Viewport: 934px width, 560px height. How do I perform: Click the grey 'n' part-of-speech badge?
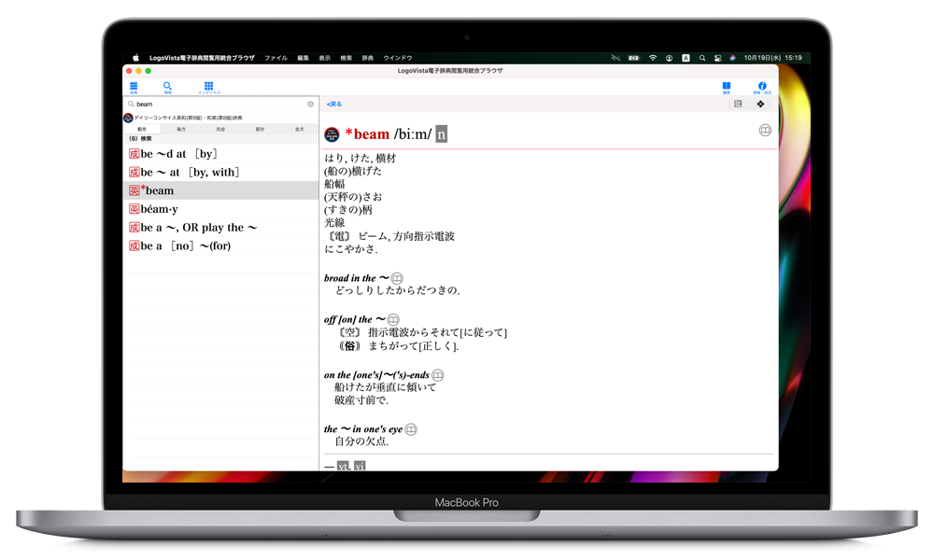click(x=442, y=134)
